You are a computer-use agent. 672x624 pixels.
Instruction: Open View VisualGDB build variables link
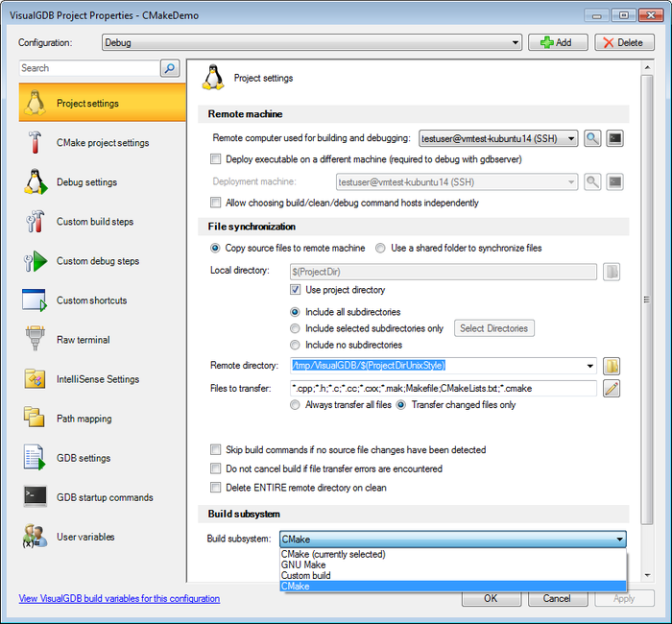pos(119,599)
